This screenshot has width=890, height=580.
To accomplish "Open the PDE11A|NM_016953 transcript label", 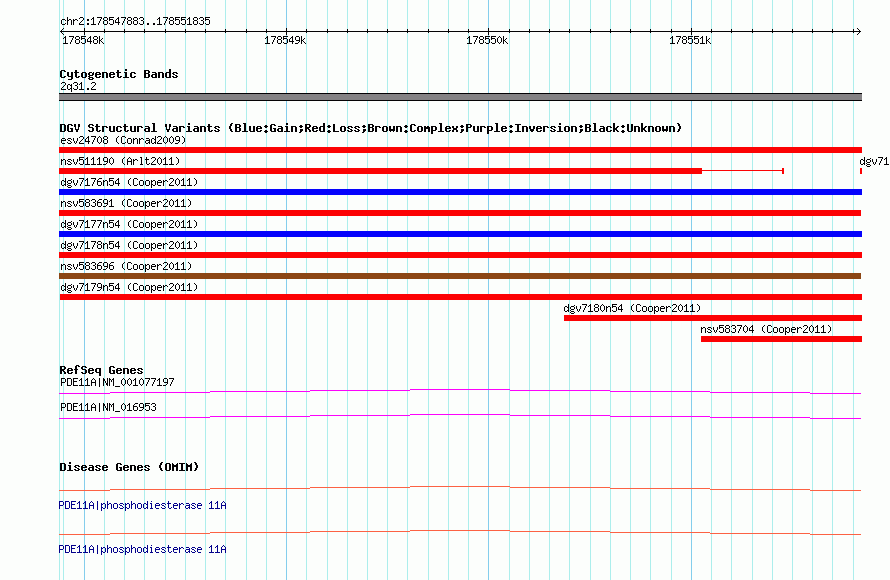I will (108, 407).
